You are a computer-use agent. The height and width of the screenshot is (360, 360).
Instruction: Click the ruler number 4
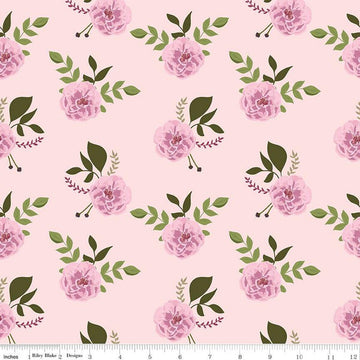pyautogui.click(x=120, y=357)
